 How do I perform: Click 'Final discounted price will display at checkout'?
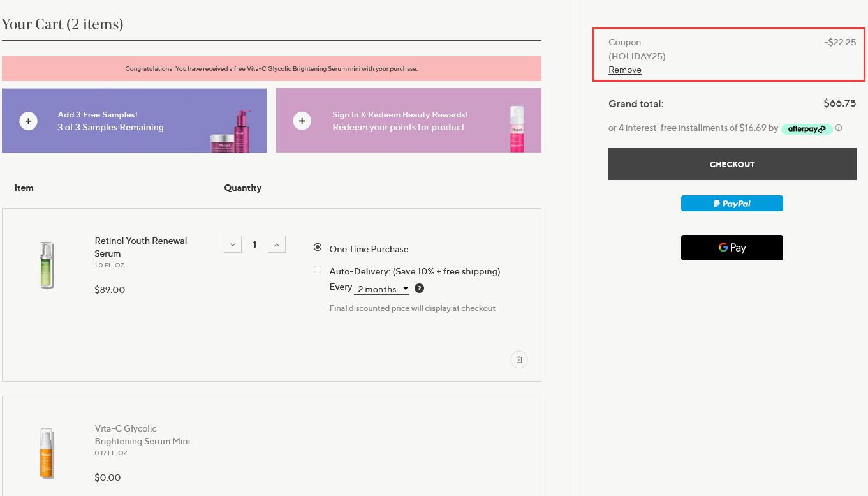click(x=413, y=308)
